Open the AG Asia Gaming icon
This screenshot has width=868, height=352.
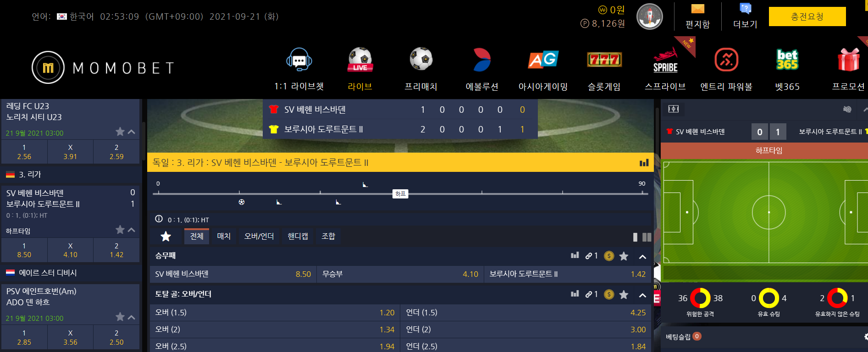pyautogui.click(x=543, y=60)
